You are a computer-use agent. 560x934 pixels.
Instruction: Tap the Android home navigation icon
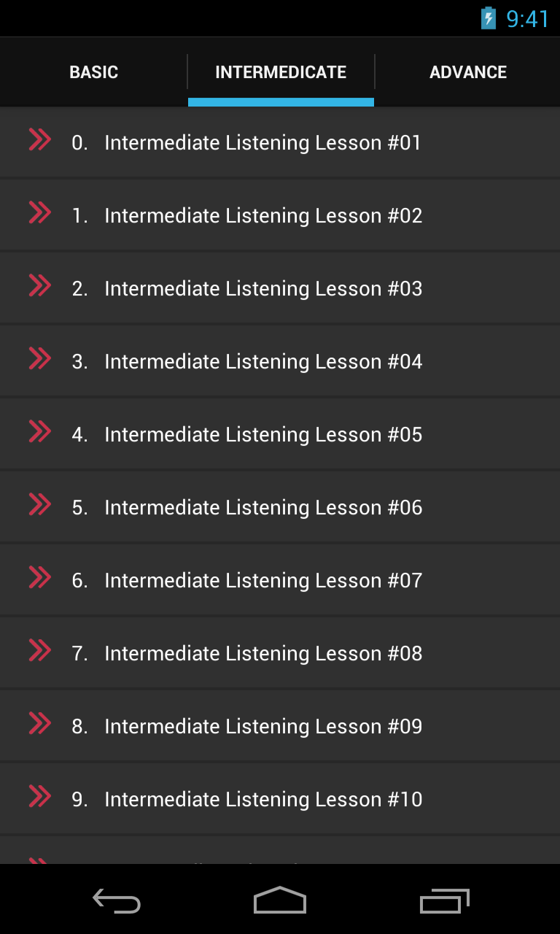click(280, 900)
